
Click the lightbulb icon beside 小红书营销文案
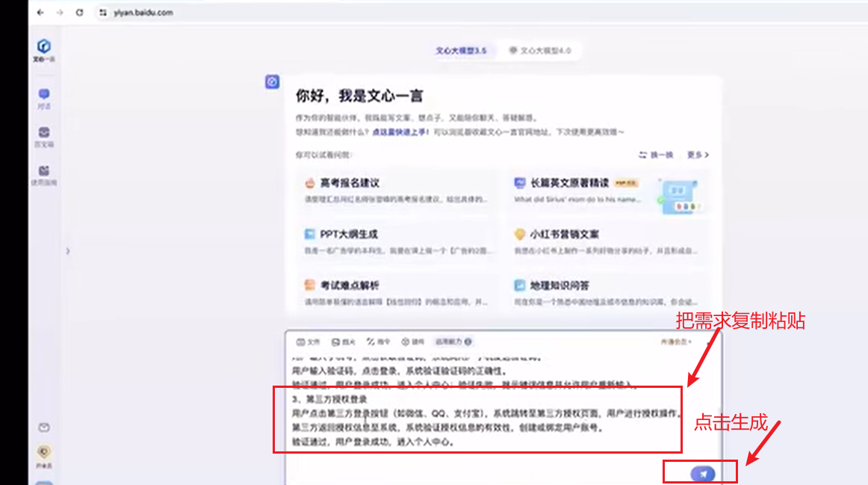click(519, 234)
